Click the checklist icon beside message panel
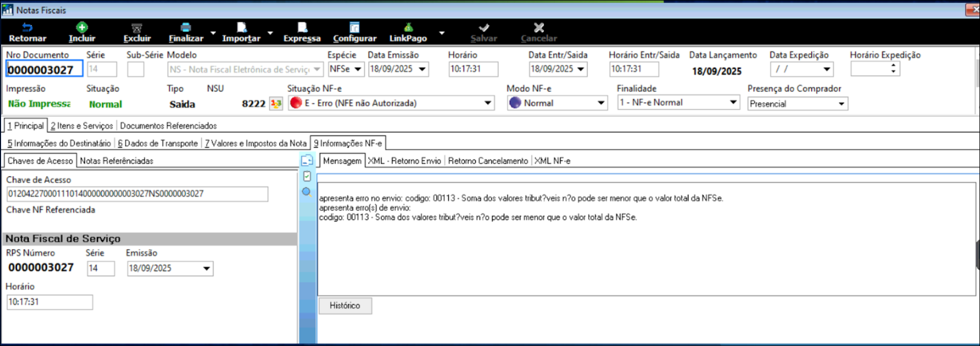Viewport: 980px width, 346px height. click(x=307, y=176)
